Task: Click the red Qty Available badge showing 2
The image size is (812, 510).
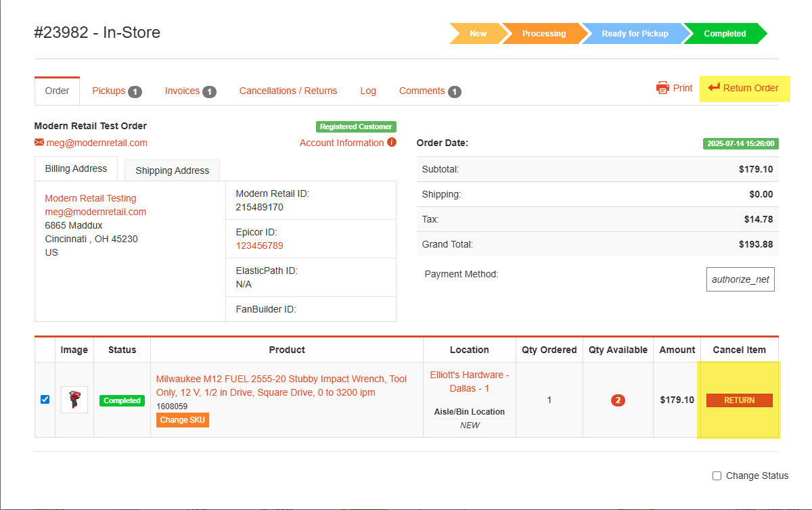Action: point(618,400)
